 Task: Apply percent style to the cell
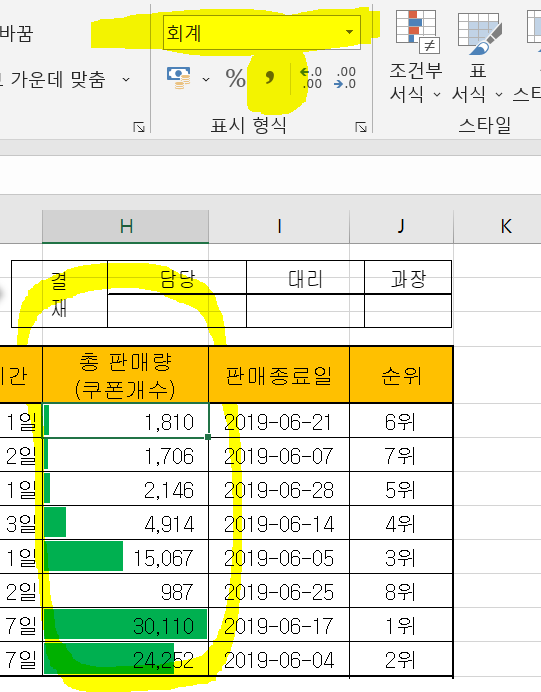[x=235, y=78]
